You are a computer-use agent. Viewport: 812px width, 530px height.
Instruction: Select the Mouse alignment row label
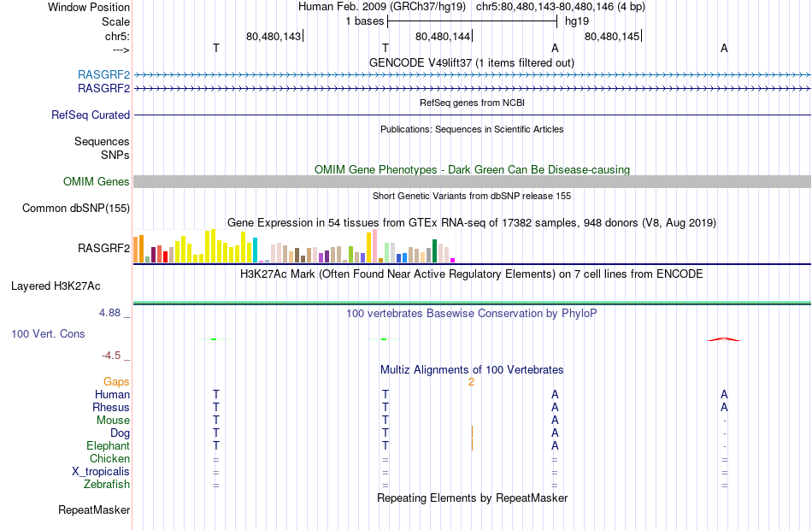113,421
